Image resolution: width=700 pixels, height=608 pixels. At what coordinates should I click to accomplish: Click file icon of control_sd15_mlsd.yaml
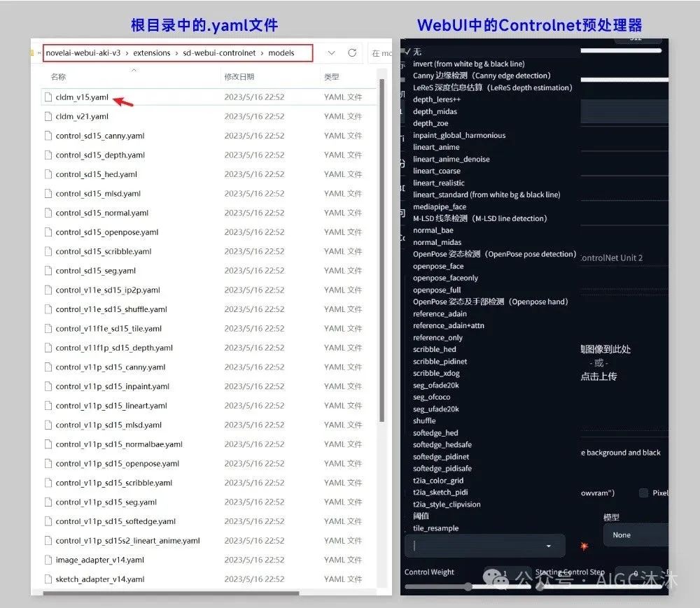point(48,194)
